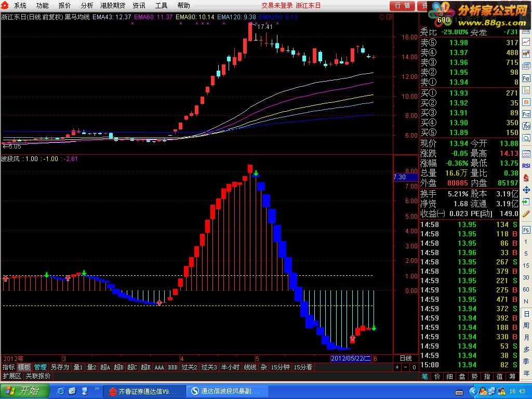This screenshot has height=399, width=532.
Task: Click the plus zoom button below chart
Action: coord(397,367)
